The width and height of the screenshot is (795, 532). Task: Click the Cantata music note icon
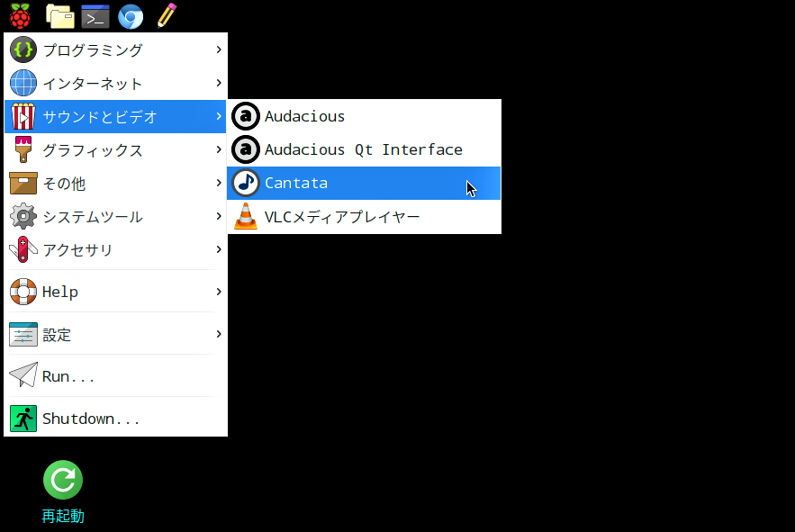246,183
